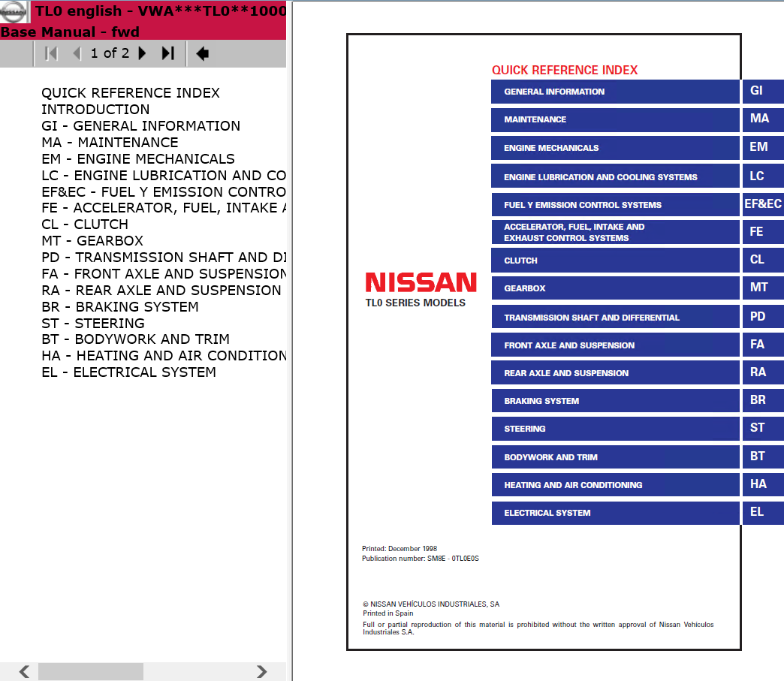The image size is (784, 681).
Task: Click REAR AXLE AND SUSPENSION bar
Action: click(615, 373)
